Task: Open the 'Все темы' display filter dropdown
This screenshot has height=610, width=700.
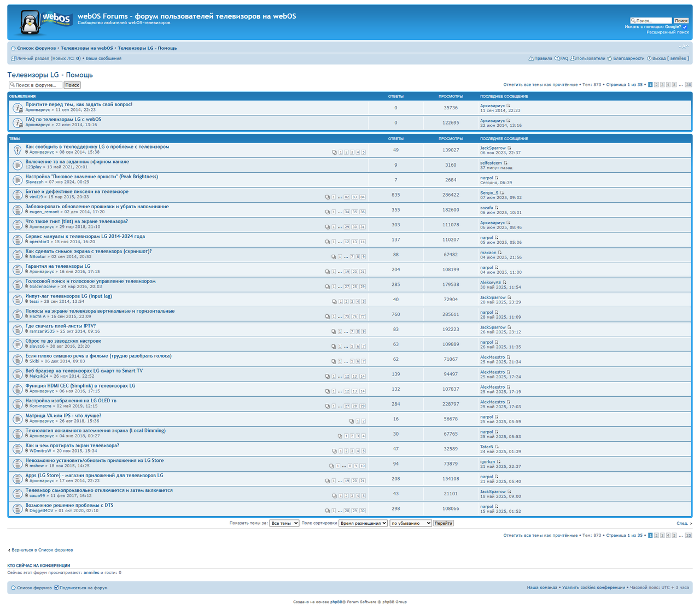Action: tap(284, 523)
